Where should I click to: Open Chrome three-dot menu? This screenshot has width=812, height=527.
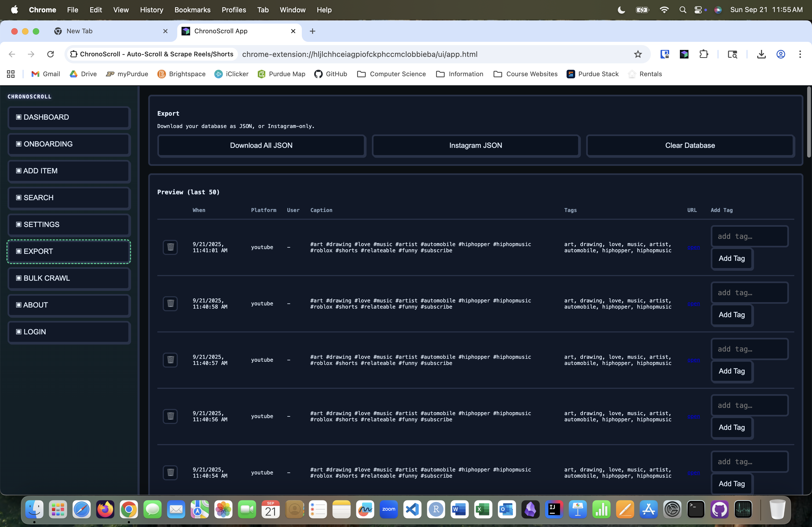pyautogui.click(x=800, y=54)
